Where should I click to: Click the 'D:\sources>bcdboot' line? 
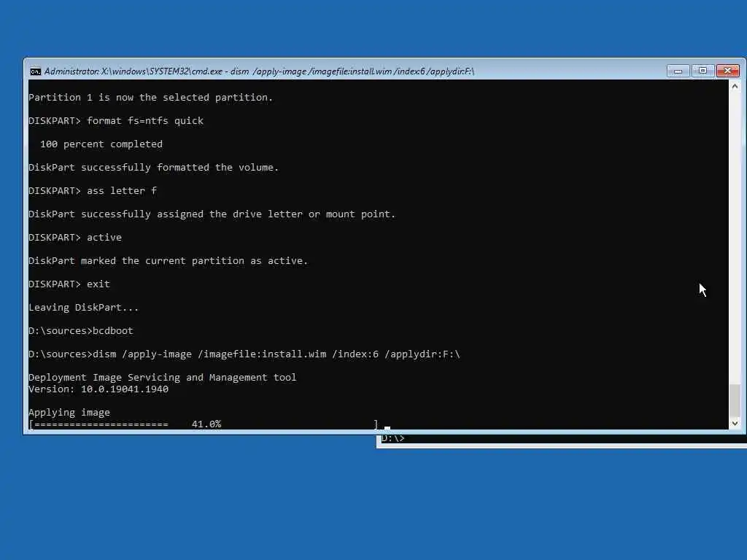[x=80, y=330]
